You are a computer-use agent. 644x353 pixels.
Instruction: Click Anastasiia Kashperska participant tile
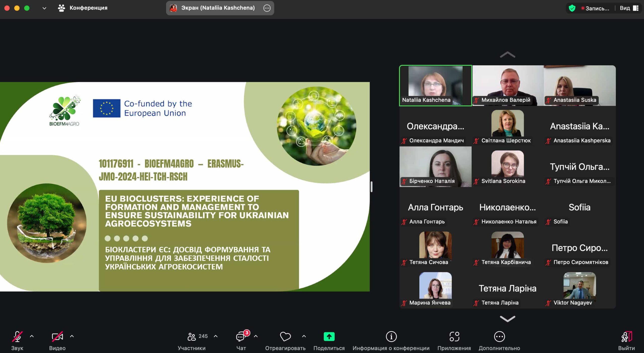[580, 126]
